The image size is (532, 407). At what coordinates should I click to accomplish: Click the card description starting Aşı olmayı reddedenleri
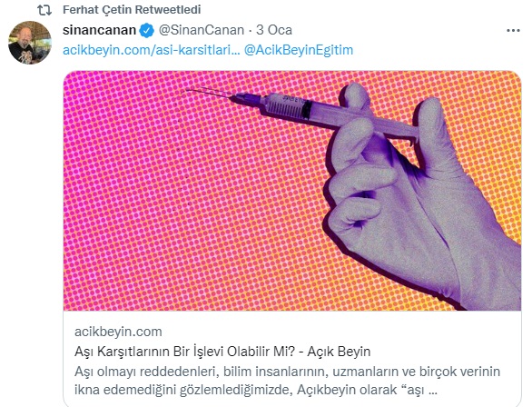point(287,381)
